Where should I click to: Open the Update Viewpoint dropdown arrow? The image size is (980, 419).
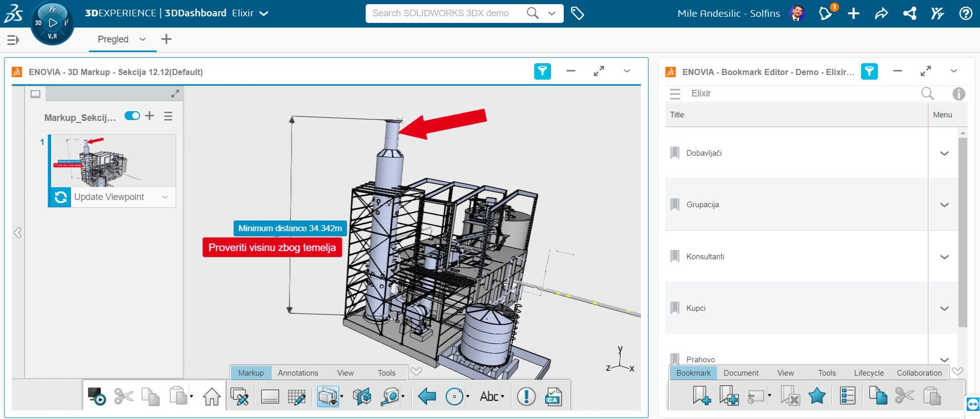click(x=165, y=197)
